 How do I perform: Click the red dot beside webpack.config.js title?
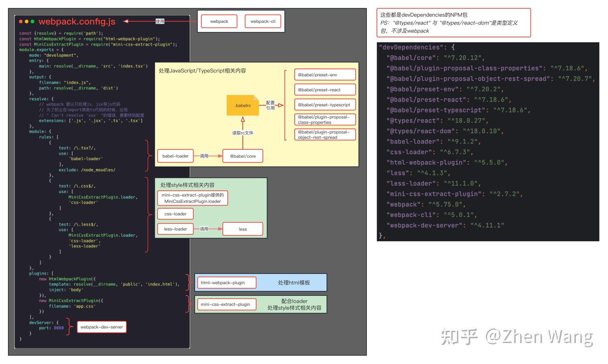tap(21, 22)
